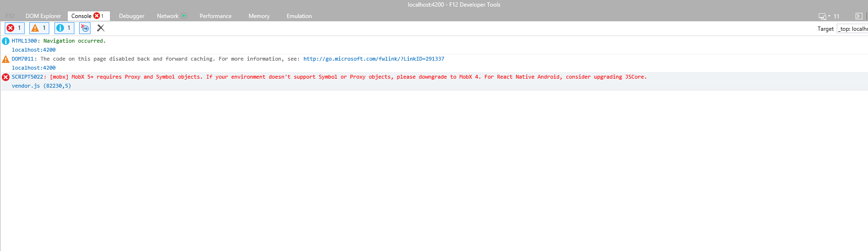
Task: Click the SCRIPT5022 error code
Action: (27, 77)
